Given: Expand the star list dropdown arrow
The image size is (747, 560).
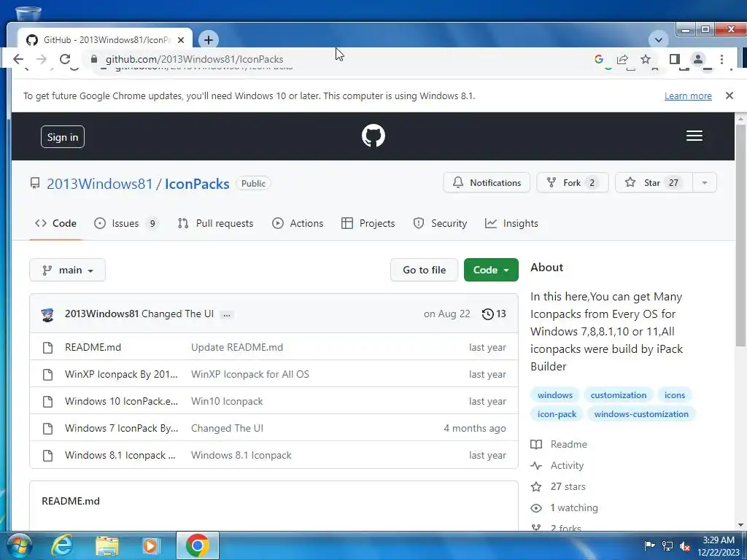Looking at the screenshot, I should [x=704, y=183].
